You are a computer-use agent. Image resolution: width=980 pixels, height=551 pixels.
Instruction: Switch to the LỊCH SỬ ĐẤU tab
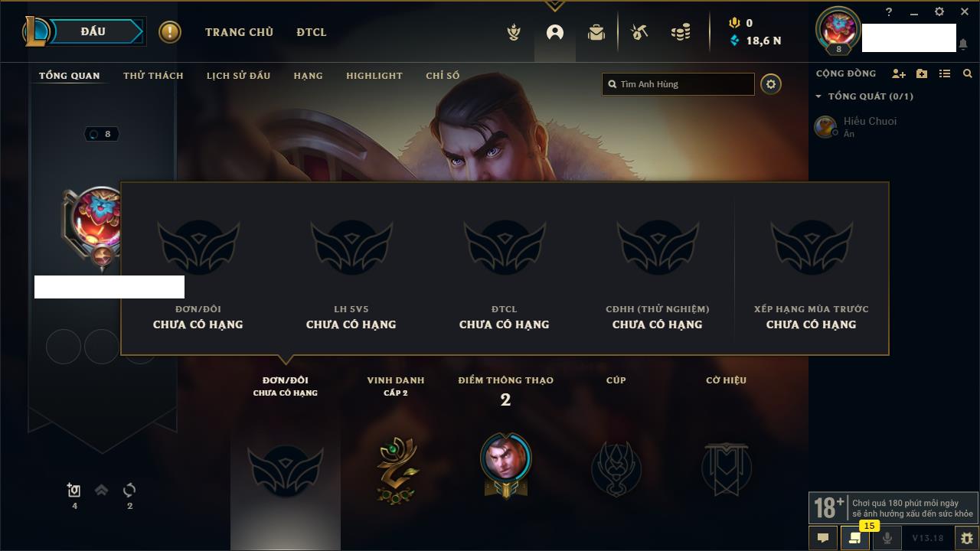click(238, 75)
